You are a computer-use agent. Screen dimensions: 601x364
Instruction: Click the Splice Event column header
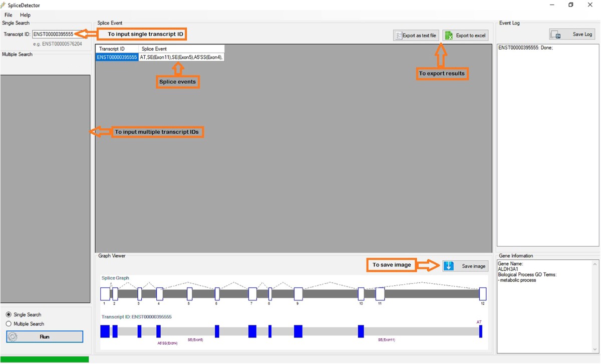coord(154,49)
